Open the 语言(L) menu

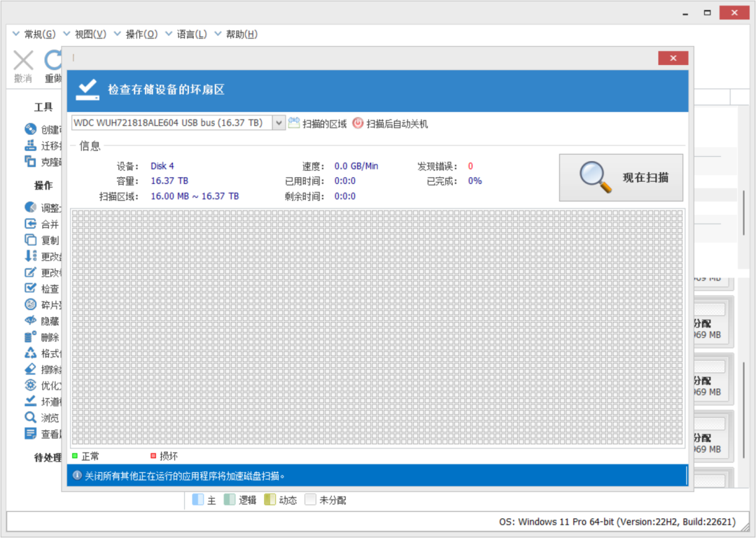tap(192, 34)
